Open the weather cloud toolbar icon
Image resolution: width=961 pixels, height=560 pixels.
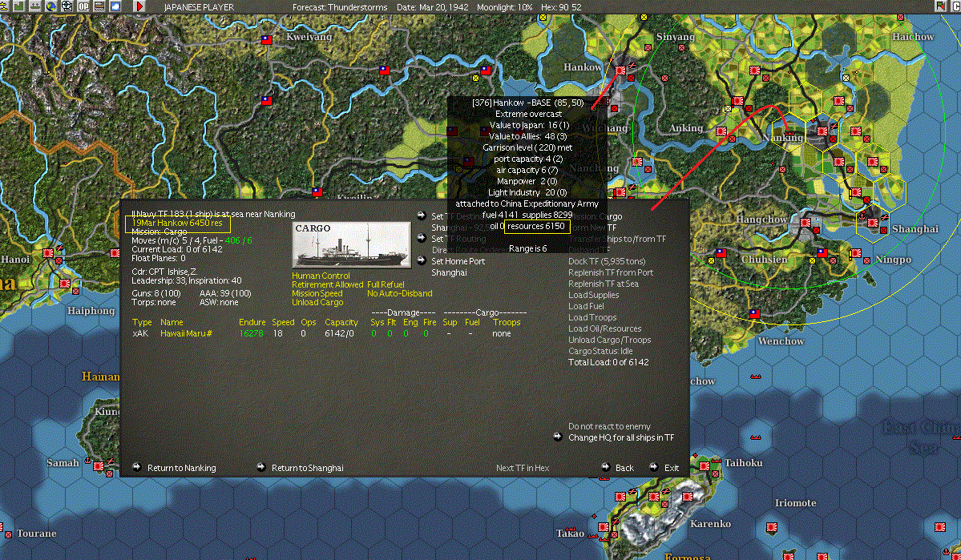115,6
